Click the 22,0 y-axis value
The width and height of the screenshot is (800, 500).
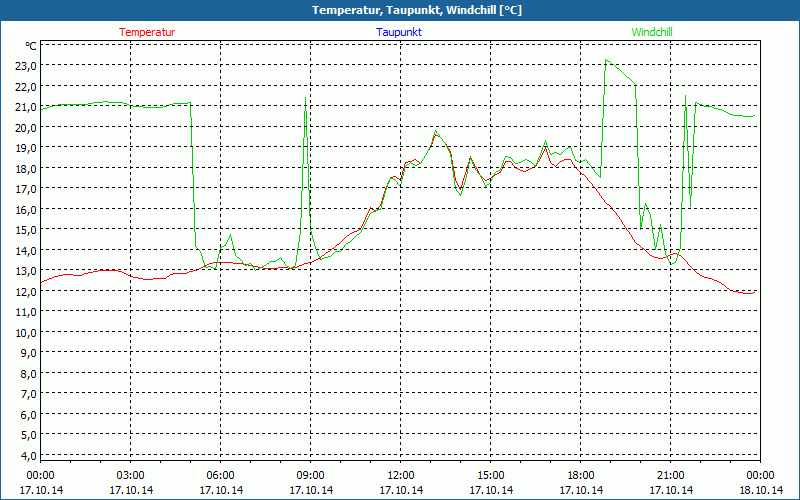(x=27, y=86)
